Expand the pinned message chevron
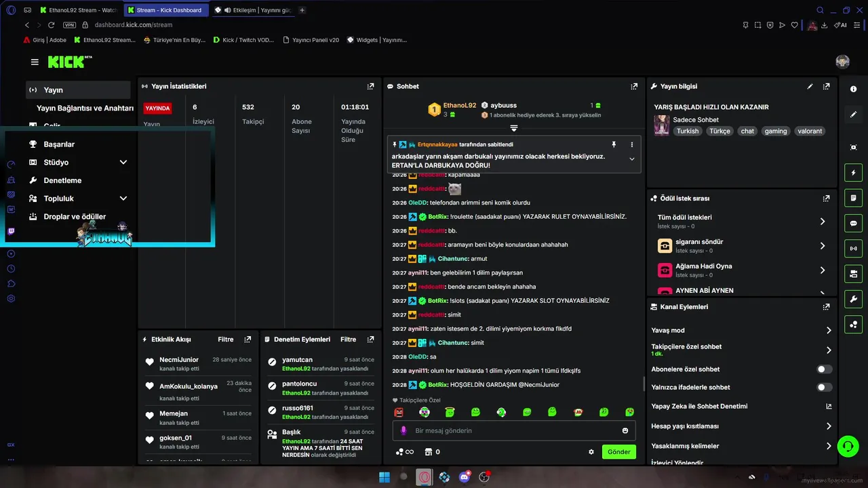Viewport: 868px width, 488px height. point(631,159)
